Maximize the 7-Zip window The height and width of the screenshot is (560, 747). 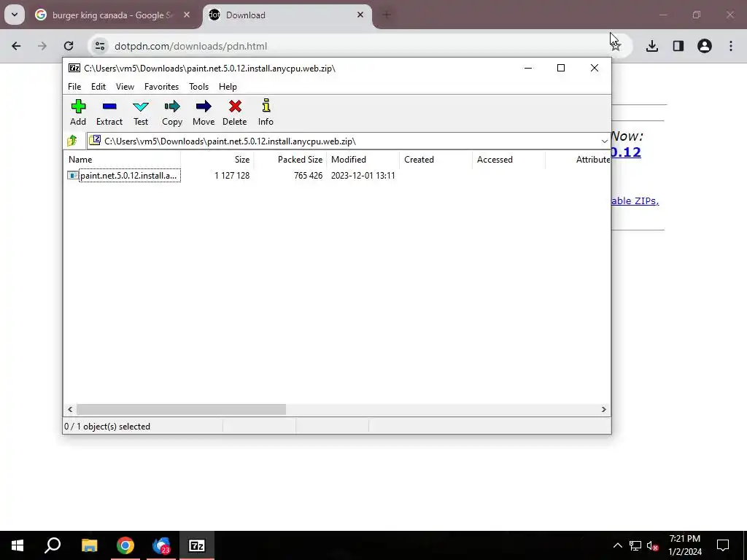tap(561, 68)
